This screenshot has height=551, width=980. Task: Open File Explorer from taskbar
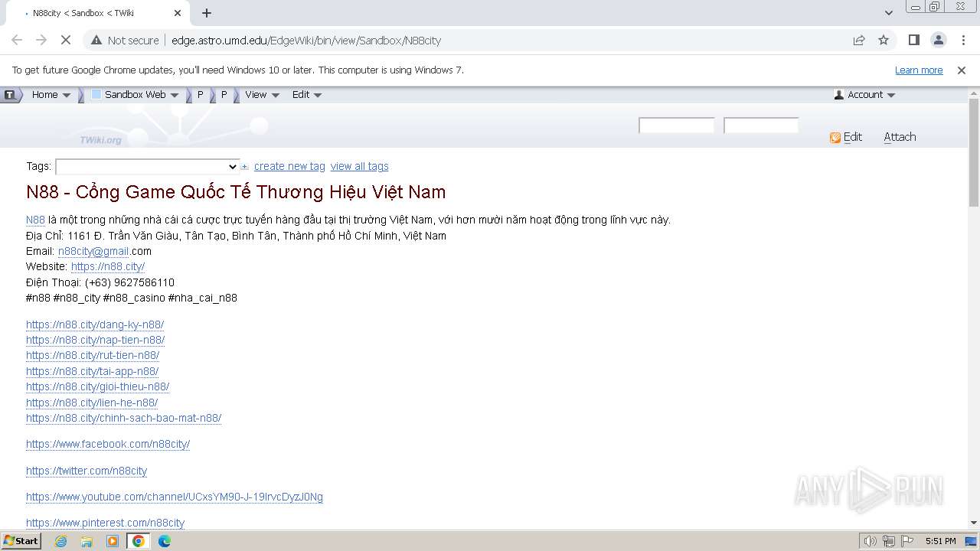click(87, 541)
